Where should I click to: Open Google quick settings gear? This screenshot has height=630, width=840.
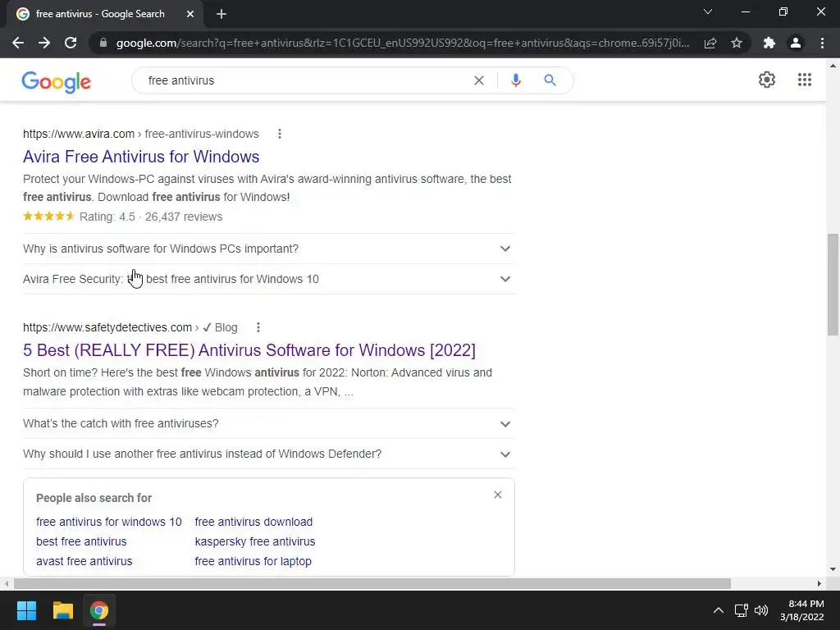767,80
